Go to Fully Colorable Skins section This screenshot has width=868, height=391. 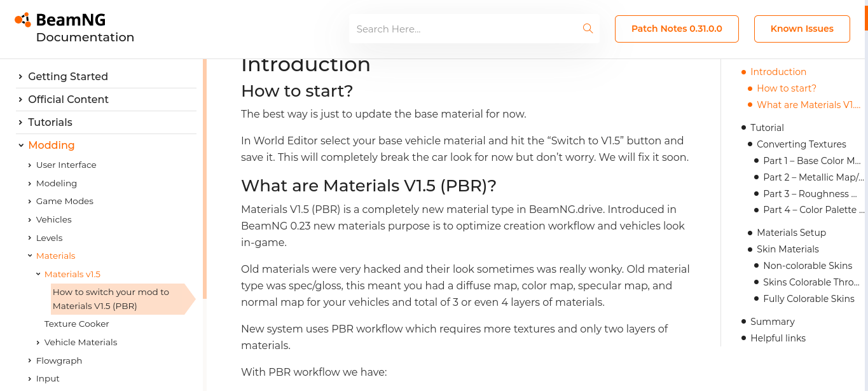808,299
